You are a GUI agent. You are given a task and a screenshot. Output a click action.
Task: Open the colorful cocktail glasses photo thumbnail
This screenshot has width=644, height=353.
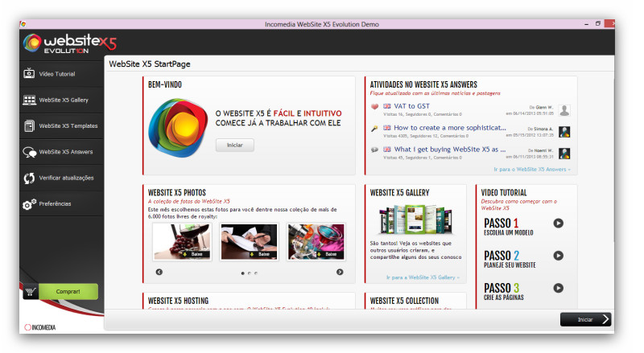(x=316, y=242)
